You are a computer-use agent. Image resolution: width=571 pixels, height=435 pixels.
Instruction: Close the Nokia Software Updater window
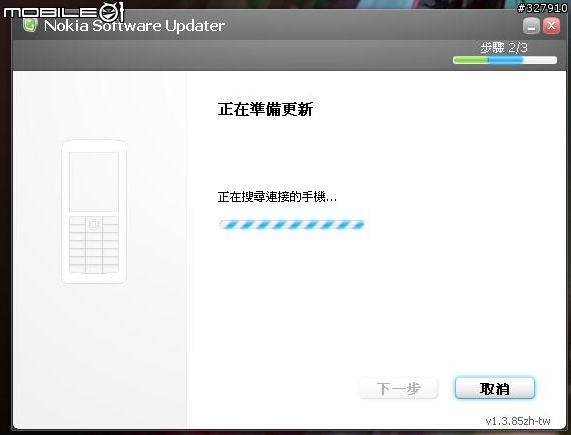(551, 27)
